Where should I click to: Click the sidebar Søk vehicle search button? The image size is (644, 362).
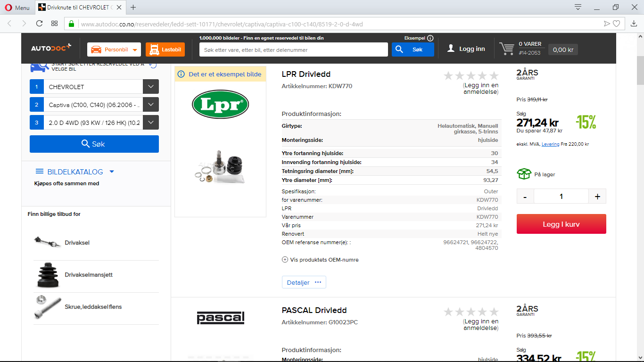[94, 144]
